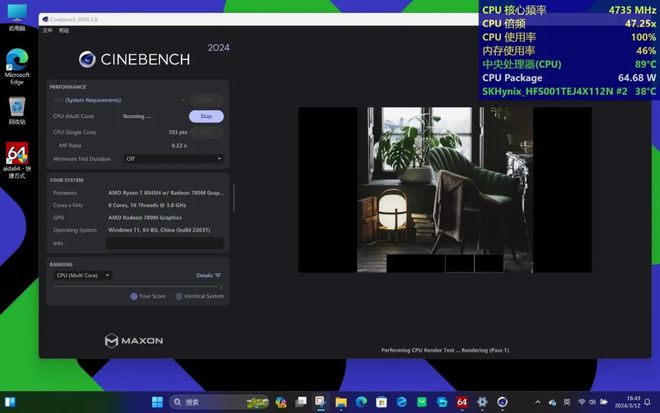Open Settings gear on the taskbar
The height and width of the screenshot is (413, 660).
[x=482, y=402]
